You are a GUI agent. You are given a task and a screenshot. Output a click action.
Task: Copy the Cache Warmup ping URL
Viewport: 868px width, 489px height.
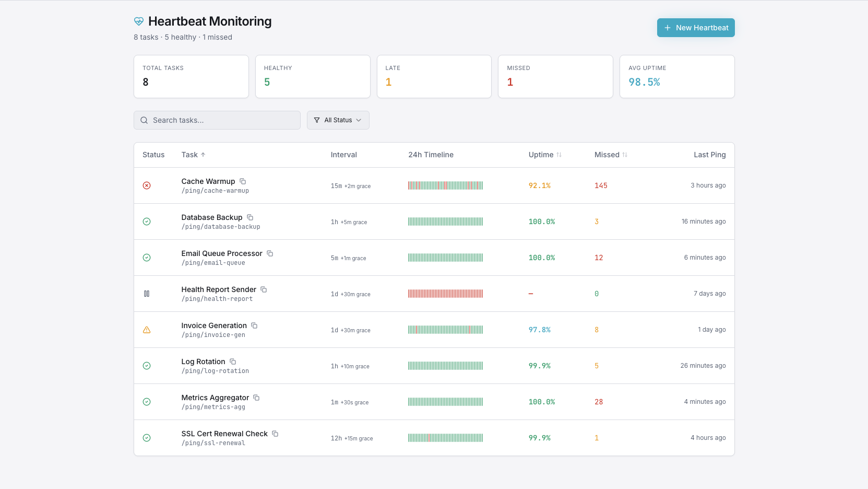(x=243, y=181)
